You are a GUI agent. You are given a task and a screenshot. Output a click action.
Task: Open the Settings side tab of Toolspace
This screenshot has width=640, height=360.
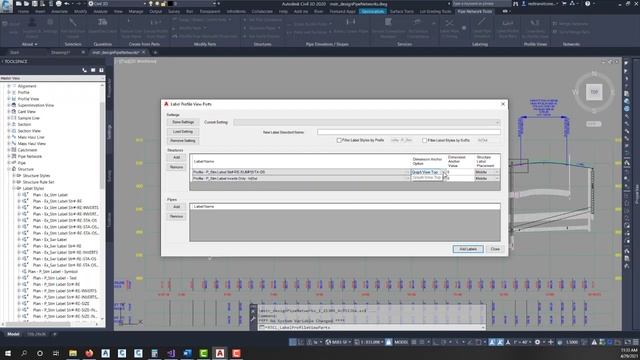[x=109, y=132]
